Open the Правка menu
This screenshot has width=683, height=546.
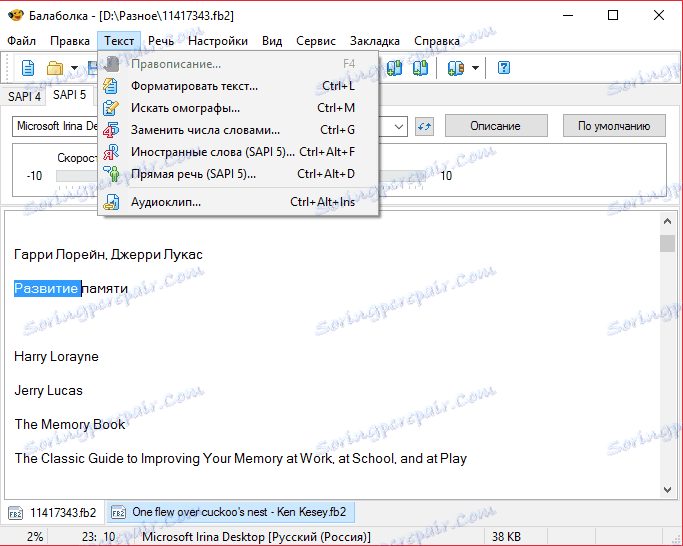pos(70,41)
